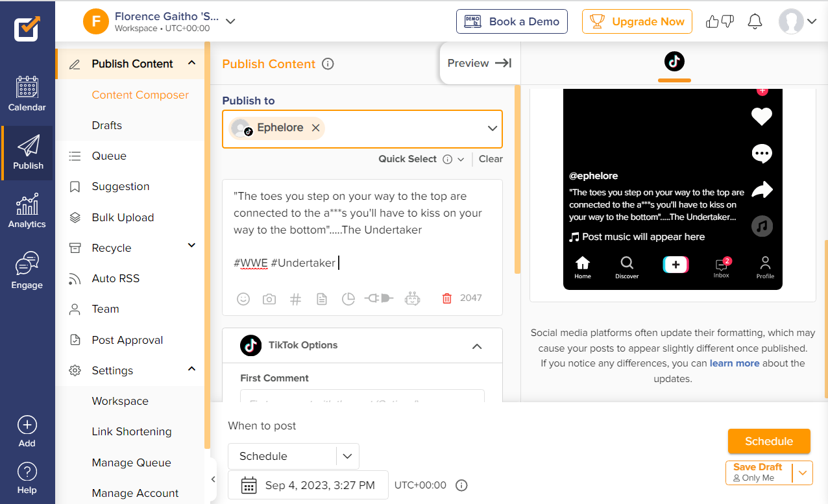Click the orange Schedule button
828x504 pixels.
coord(769,441)
